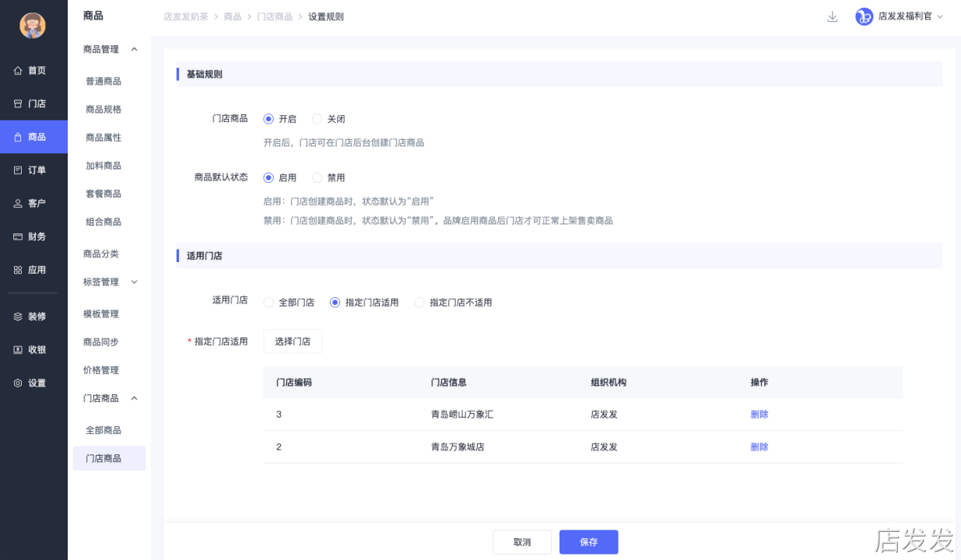
Task: Open 订单 orders icon in sidebar
Action: point(18,170)
